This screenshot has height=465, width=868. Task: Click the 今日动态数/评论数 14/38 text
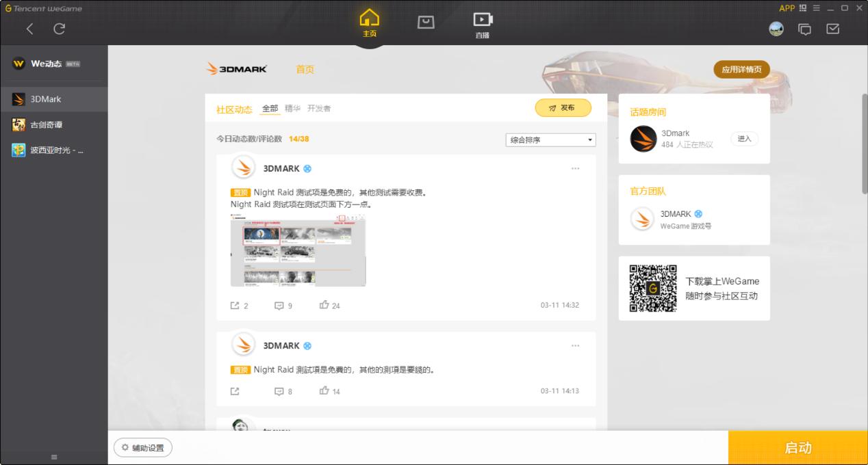[263, 139]
